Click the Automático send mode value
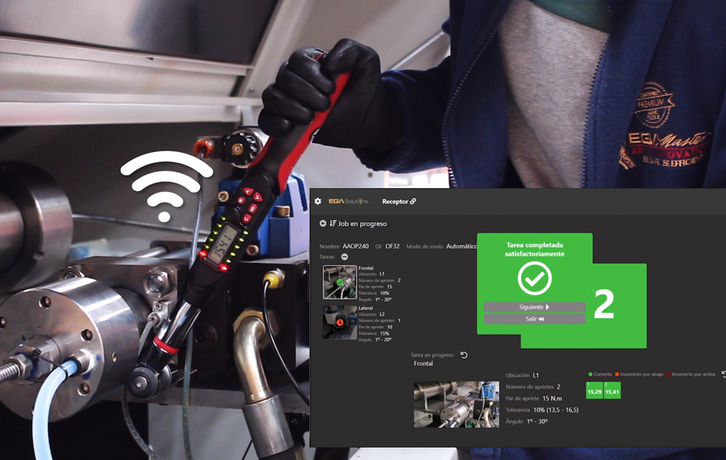726x460 pixels. (462, 245)
